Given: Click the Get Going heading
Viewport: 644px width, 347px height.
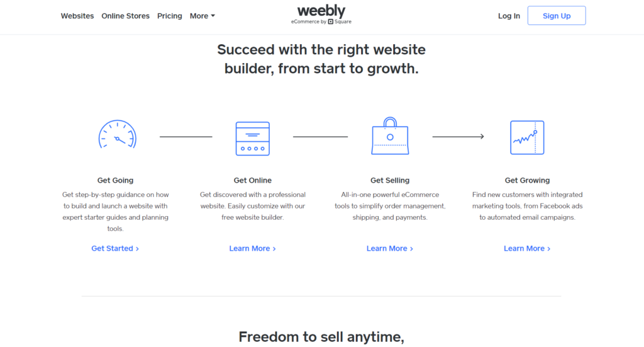Looking at the screenshot, I should (116, 180).
